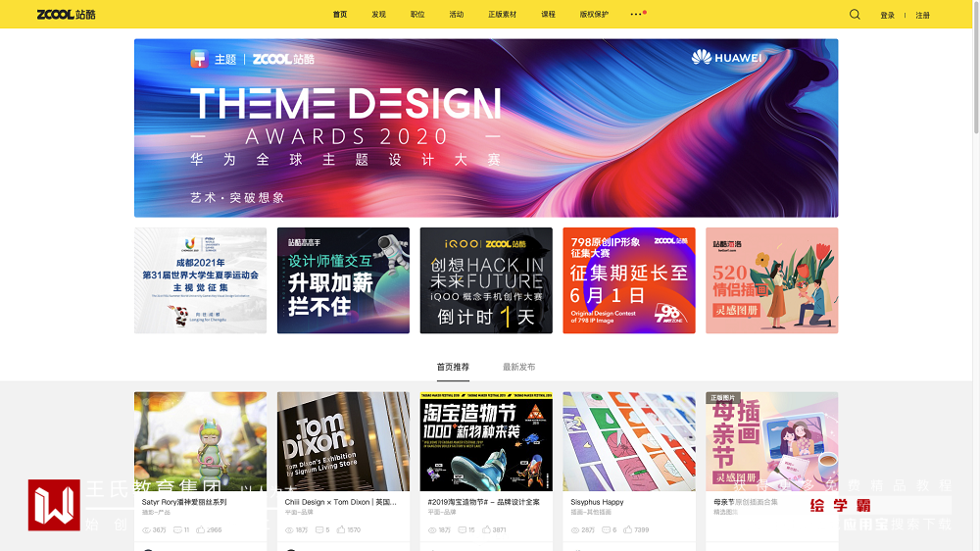Click comment icon under Sisyphus Happy
The height and width of the screenshot is (551, 980).
click(x=606, y=529)
